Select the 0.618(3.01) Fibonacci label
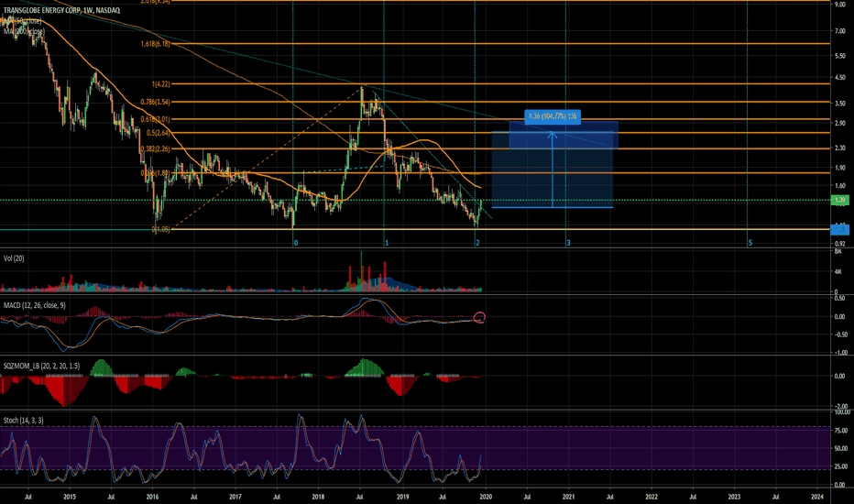The width and height of the screenshot is (854, 504). click(155, 119)
